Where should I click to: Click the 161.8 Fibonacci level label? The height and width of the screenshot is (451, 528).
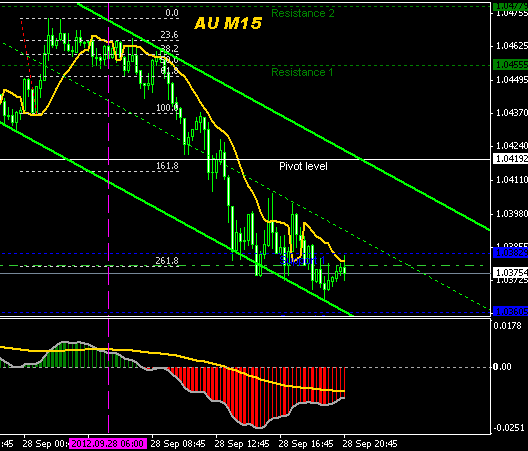tap(167, 166)
